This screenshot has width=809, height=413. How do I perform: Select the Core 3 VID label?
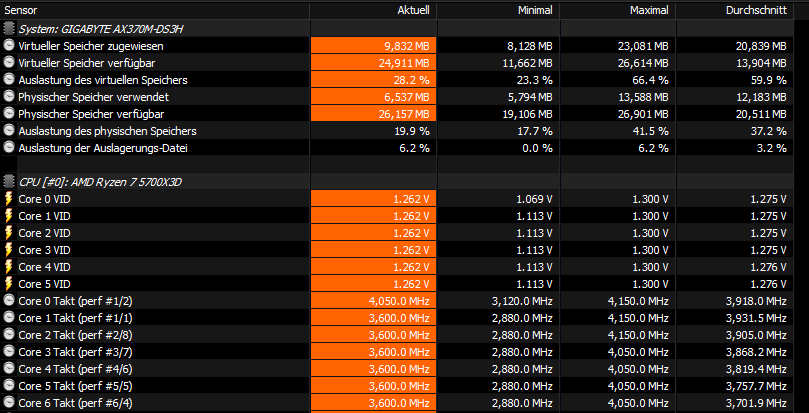[44, 250]
